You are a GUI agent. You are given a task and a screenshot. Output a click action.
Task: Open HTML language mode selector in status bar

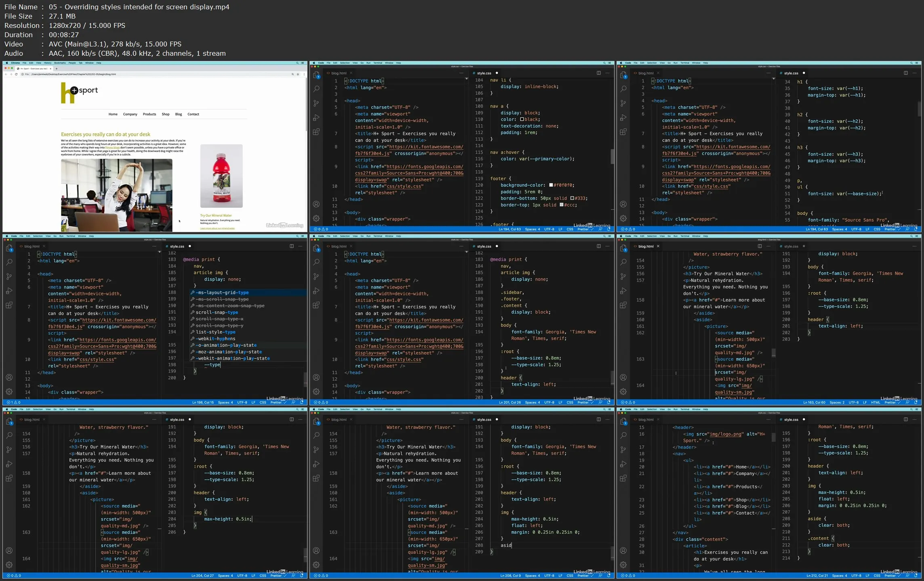pyautogui.click(x=876, y=403)
